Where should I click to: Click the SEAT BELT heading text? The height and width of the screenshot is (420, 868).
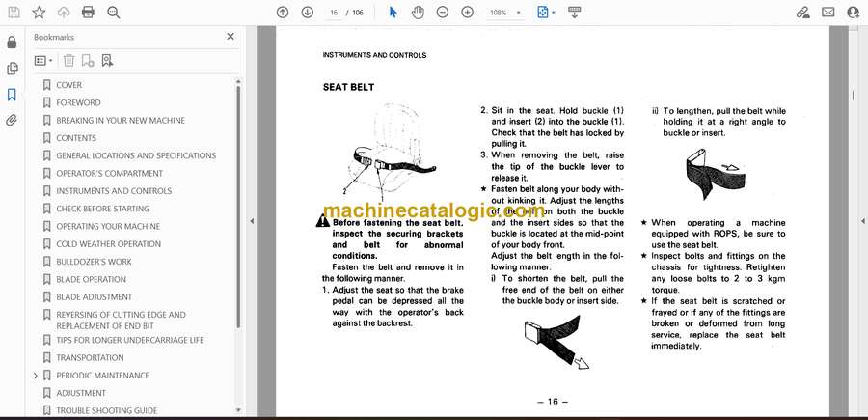point(348,87)
